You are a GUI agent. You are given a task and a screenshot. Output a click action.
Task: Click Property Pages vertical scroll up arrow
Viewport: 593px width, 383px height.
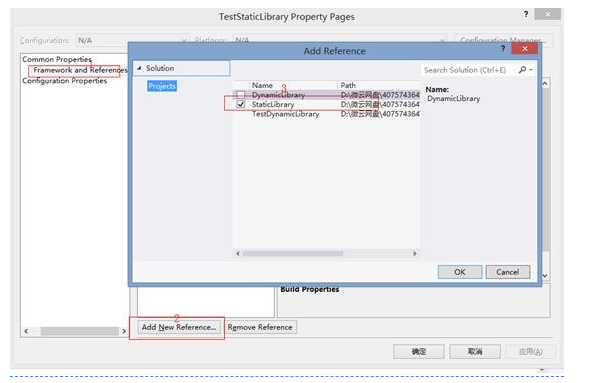coord(545,84)
